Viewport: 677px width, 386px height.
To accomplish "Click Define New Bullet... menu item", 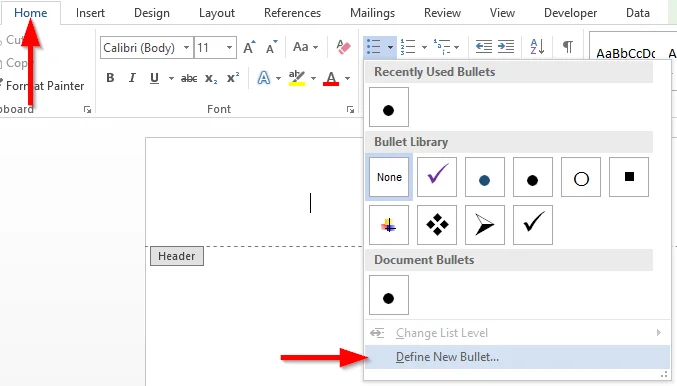I will 517,357.
